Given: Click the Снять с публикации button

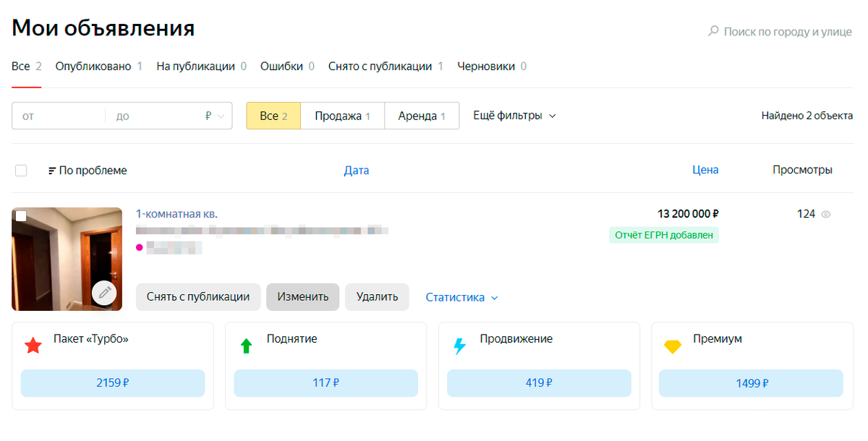Looking at the screenshot, I should tap(198, 297).
